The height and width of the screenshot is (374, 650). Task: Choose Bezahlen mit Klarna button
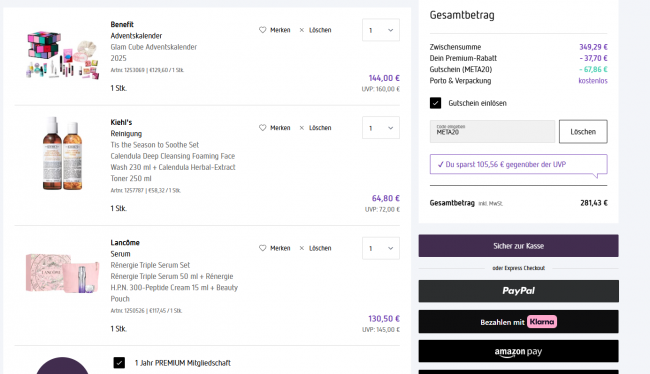[519, 322]
